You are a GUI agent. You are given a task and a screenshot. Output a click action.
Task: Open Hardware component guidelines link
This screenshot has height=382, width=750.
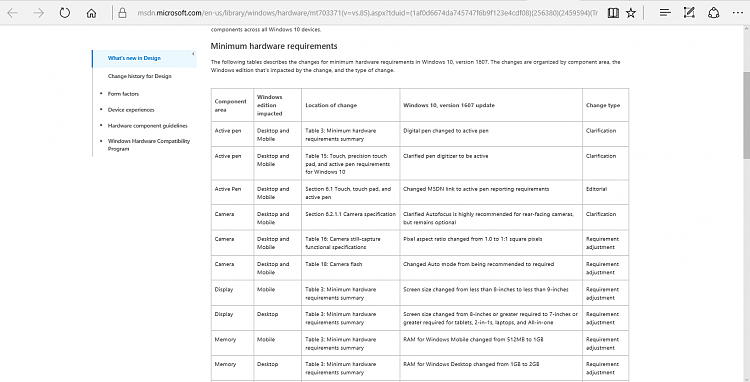(147, 126)
